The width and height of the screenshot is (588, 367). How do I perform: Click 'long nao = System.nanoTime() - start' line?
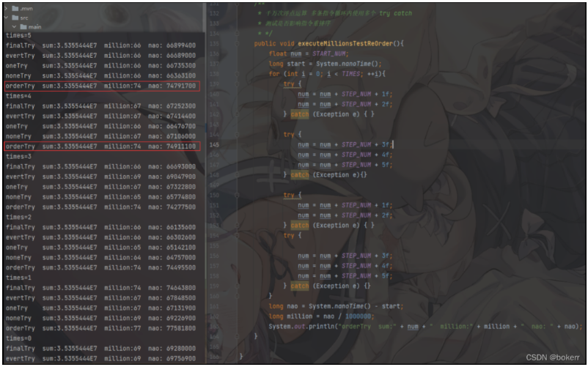(336, 306)
